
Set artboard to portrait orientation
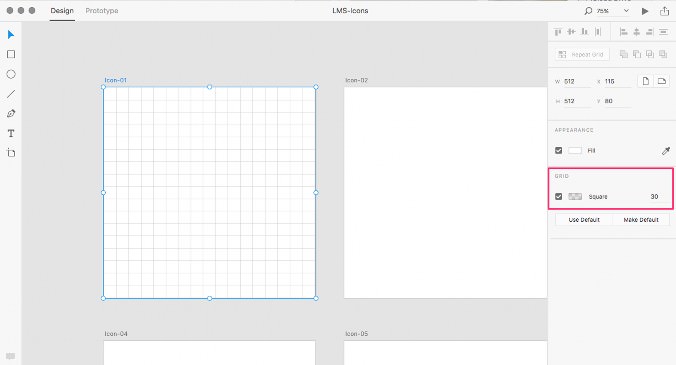[x=645, y=81]
